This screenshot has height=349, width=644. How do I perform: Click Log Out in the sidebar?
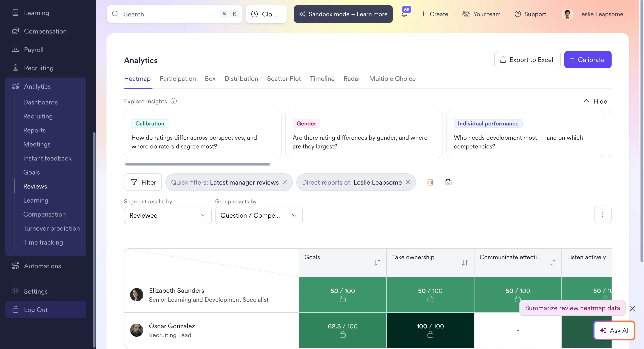[46, 310]
